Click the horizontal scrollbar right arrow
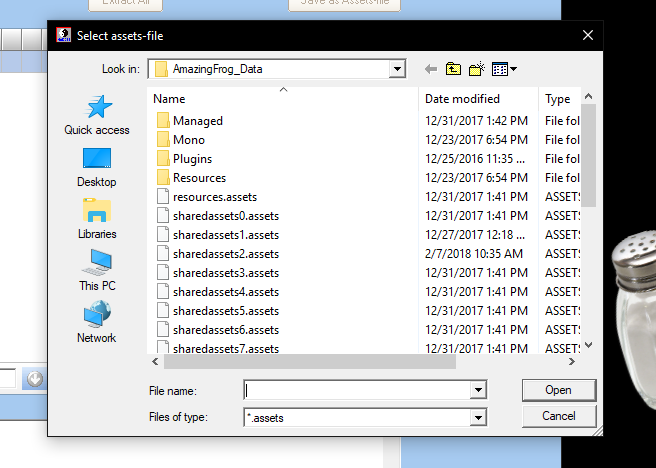 (x=572, y=361)
